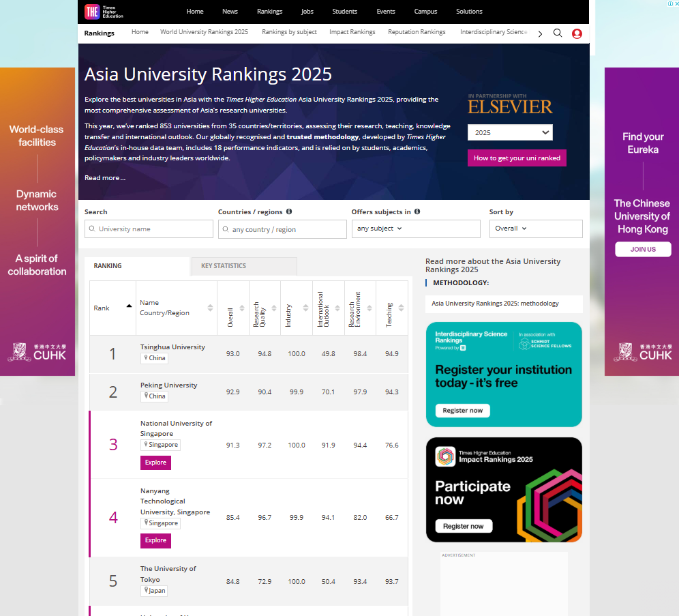Screen dimensions: 679x616
Task: Click China location tag under Tsinghua
Action: coord(154,358)
